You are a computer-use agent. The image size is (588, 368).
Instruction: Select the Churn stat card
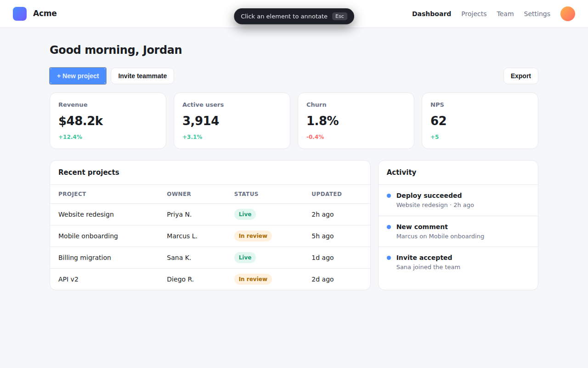coord(356,121)
